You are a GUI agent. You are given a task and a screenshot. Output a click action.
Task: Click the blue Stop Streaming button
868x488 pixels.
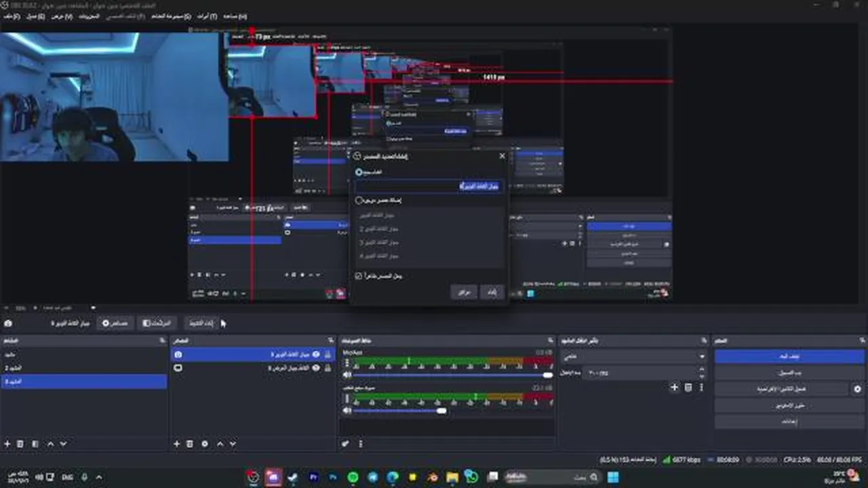click(x=790, y=357)
